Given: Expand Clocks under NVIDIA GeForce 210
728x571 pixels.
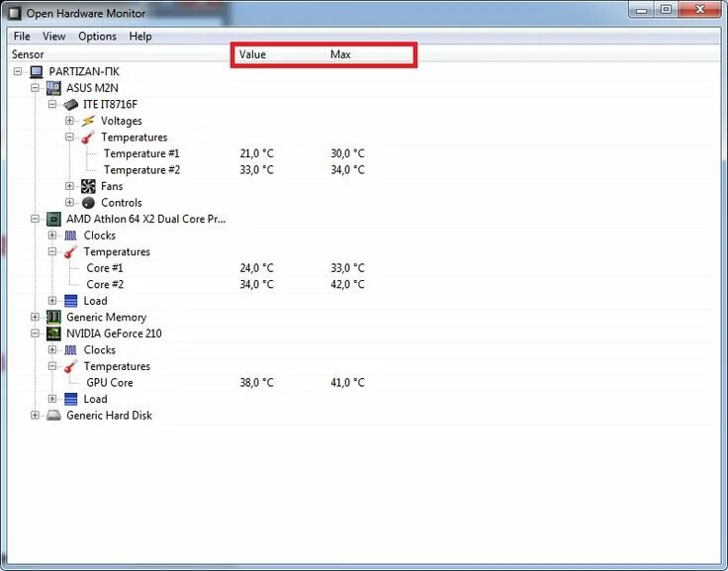Looking at the screenshot, I should [x=52, y=350].
